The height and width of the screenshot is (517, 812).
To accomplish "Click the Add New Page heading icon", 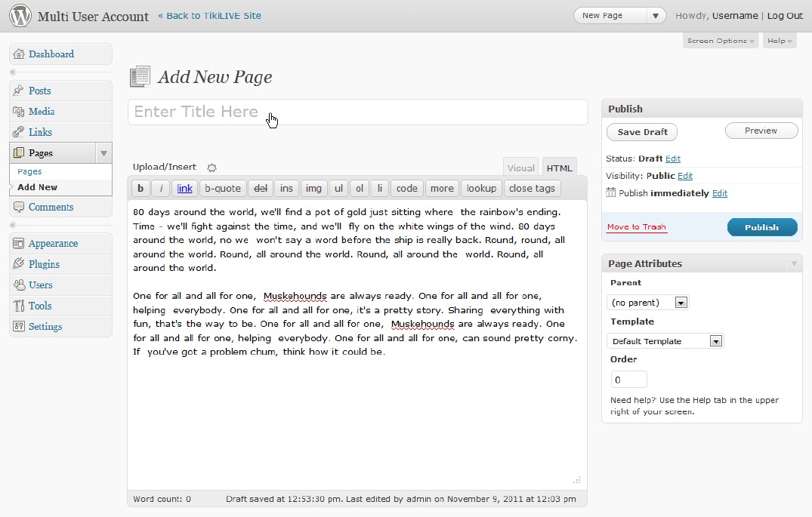I will [140, 76].
